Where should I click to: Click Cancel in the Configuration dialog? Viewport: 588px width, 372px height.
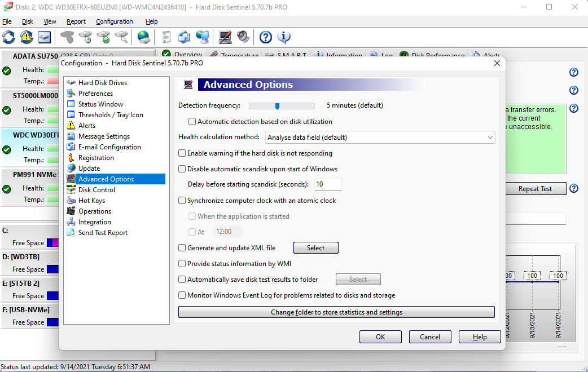pyautogui.click(x=430, y=337)
